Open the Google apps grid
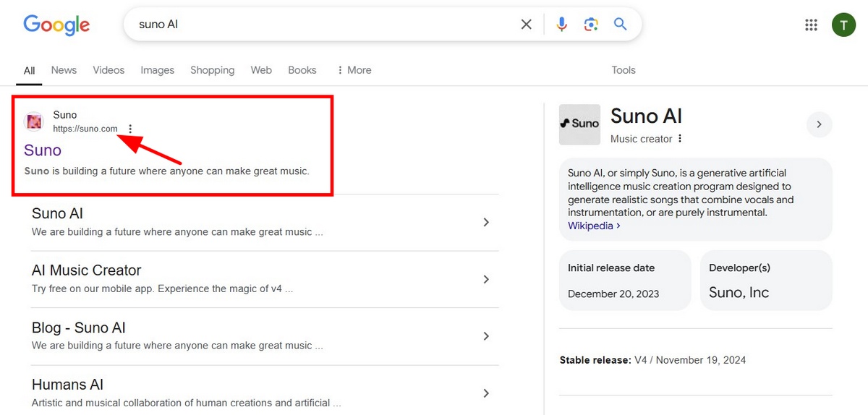The height and width of the screenshot is (415, 868). click(811, 25)
